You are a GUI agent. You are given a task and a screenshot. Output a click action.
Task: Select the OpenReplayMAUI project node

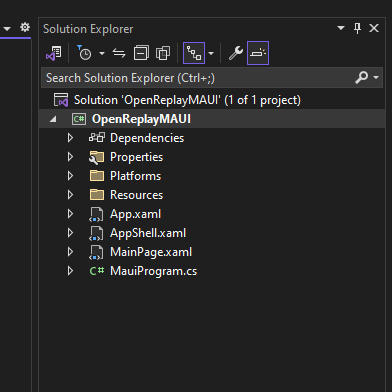click(141, 119)
